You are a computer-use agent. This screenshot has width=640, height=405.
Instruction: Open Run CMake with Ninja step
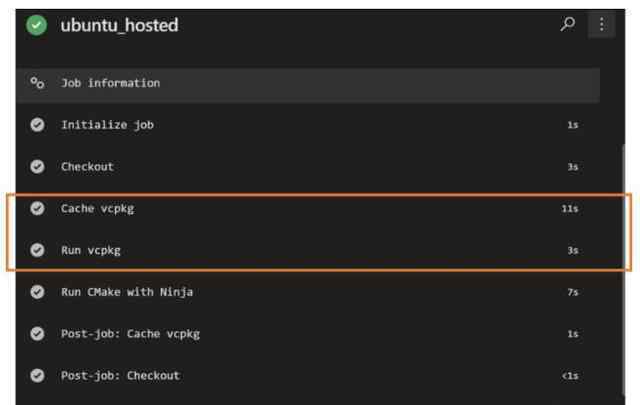click(308, 292)
